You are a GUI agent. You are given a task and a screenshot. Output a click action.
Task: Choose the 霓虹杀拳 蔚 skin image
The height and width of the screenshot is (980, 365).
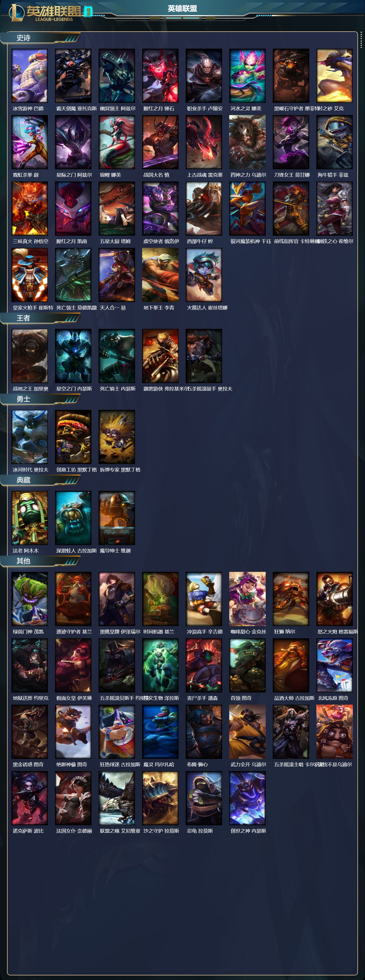pos(30,142)
